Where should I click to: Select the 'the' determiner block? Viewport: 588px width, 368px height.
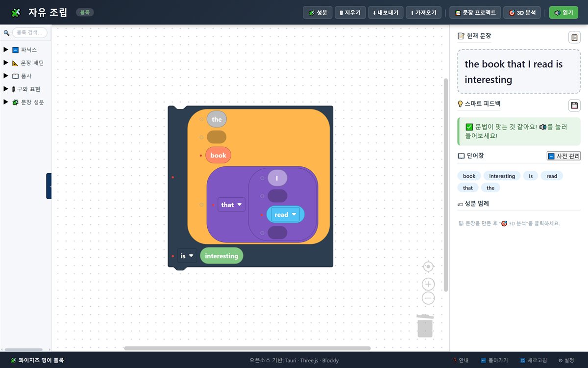coord(217,119)
